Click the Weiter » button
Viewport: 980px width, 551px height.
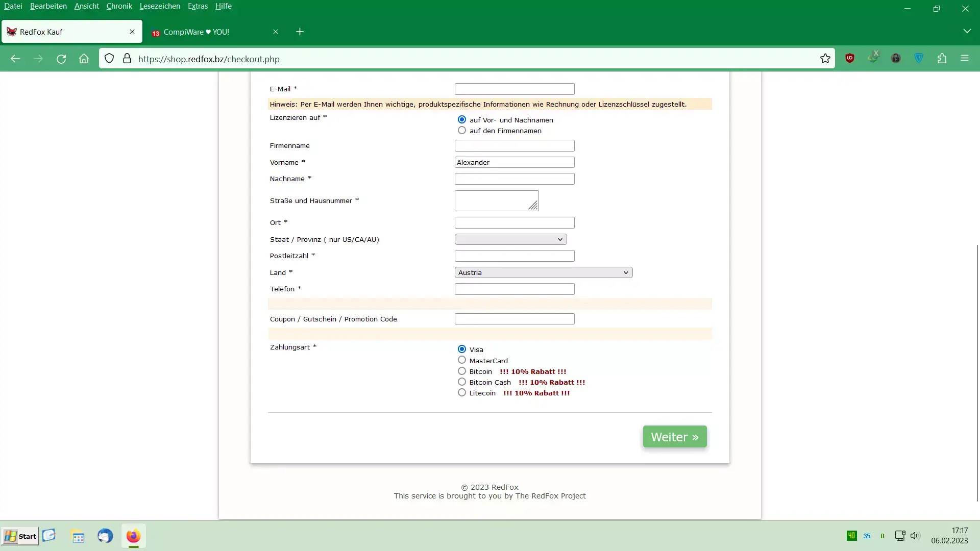[675, 437]
